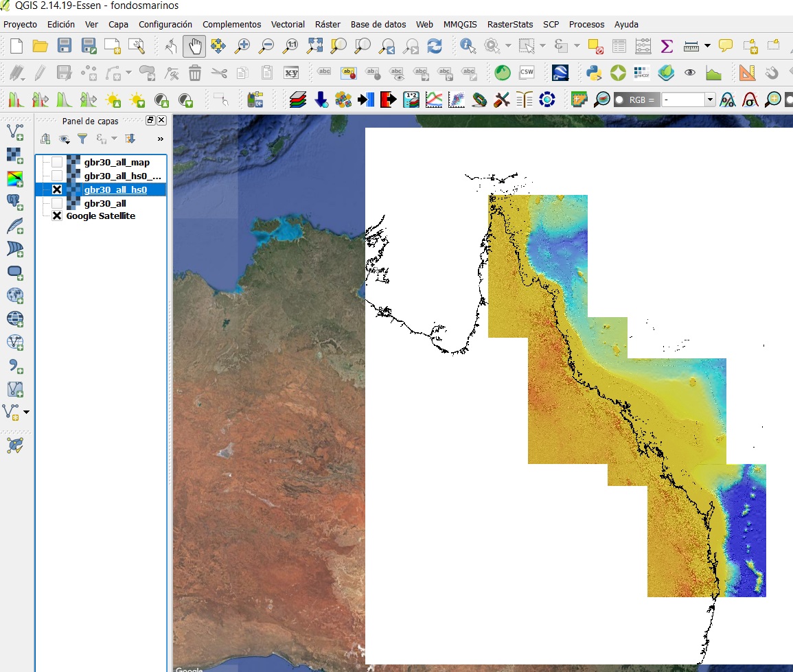Open the RGB band set dropdown
The image size is (793, 672).
point(709,100)
